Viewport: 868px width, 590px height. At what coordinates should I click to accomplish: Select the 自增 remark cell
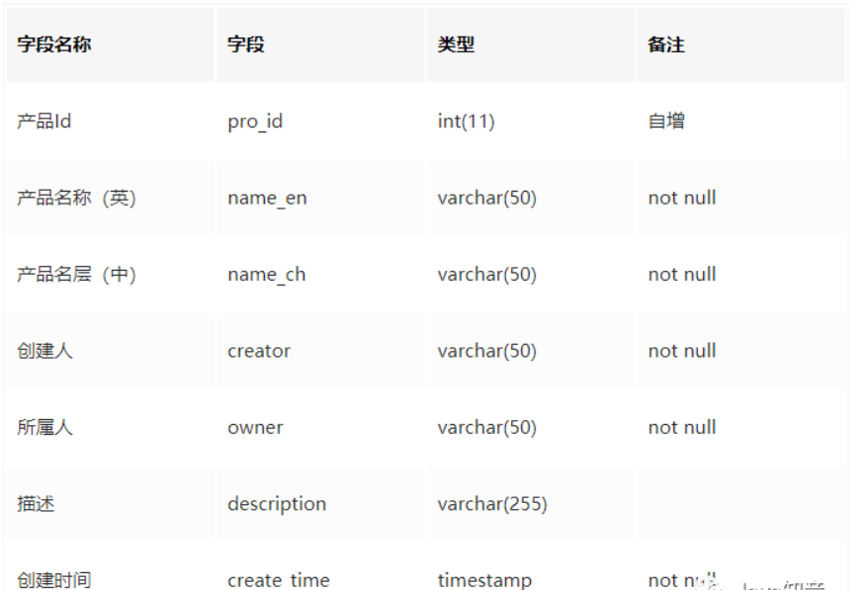tap(741, 122)
